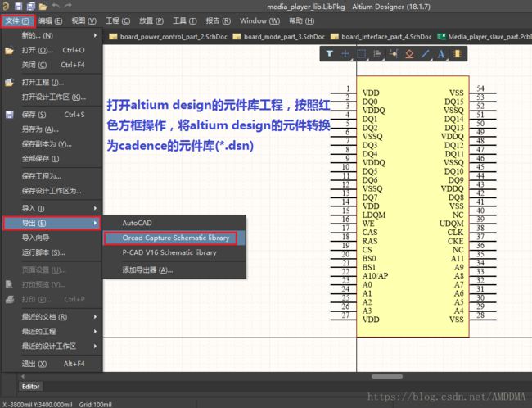Click the Save icon in quick access bar
Viewport: 532px width, 408px height.
[x=19, y=6]
